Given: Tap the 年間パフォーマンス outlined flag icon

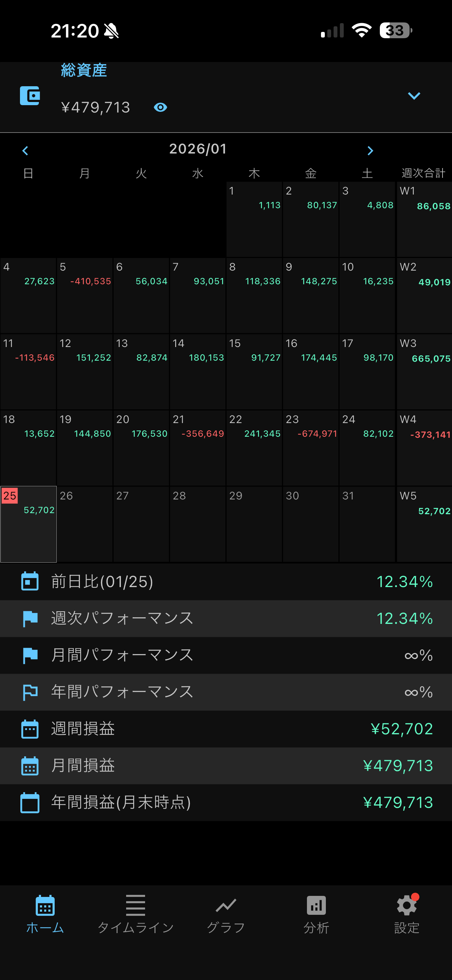Looking at the screenshot, I should coord(30,692).
